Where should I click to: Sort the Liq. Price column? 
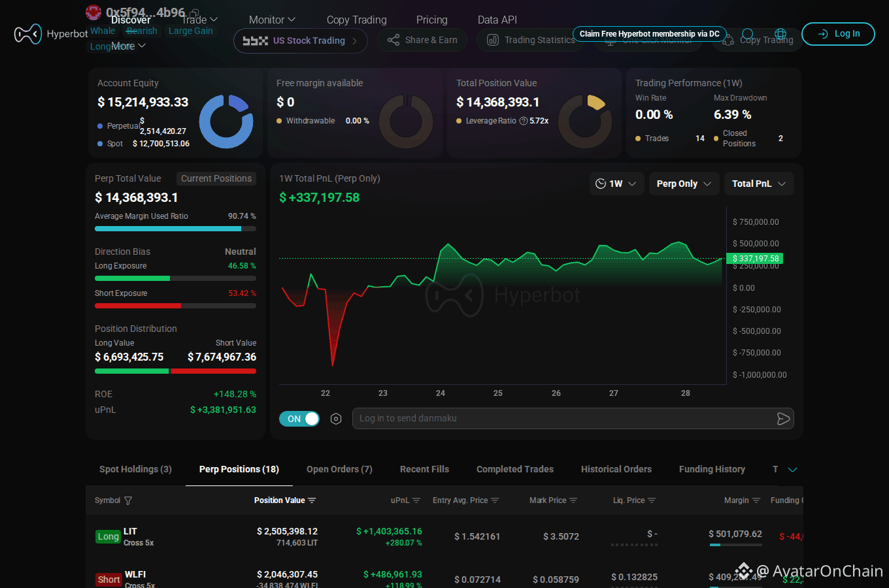[x=652, y=500]
